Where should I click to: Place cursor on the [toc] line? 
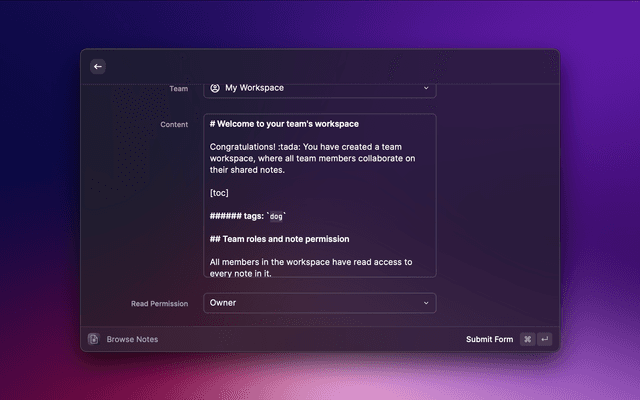[x=219, y=193]
